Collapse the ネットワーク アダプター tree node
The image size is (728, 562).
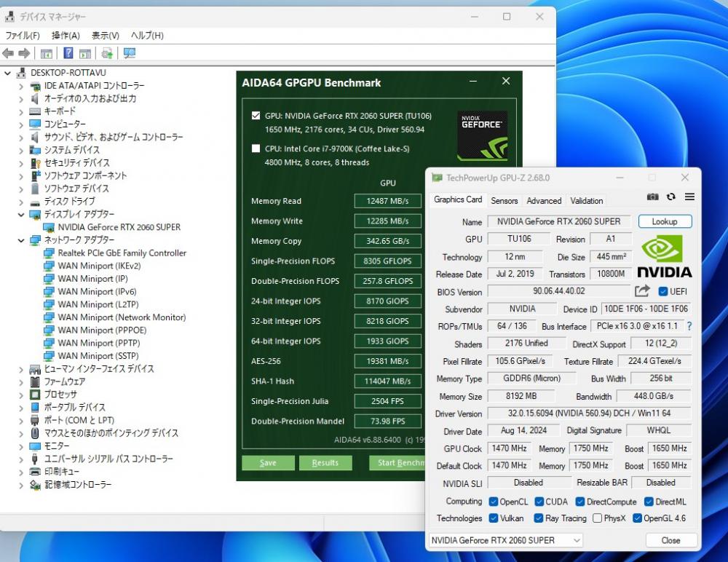(x=21, y=240)
